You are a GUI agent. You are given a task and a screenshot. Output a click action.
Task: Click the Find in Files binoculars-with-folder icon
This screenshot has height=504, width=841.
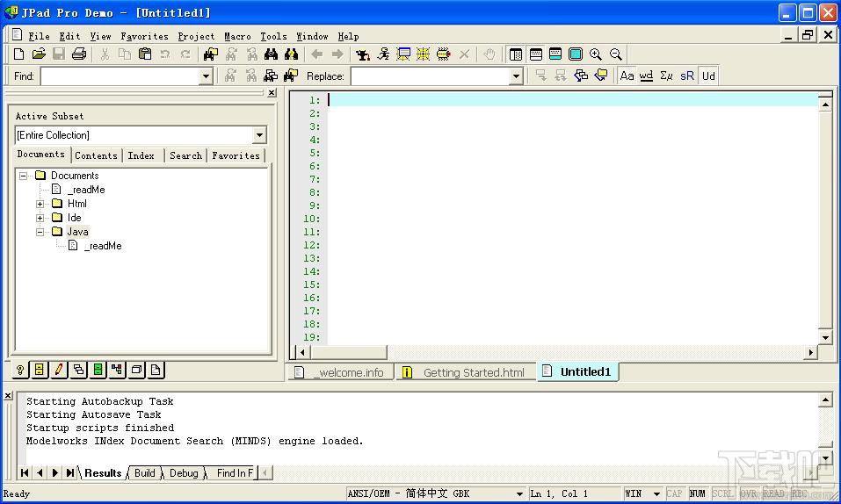coord(210,54)
